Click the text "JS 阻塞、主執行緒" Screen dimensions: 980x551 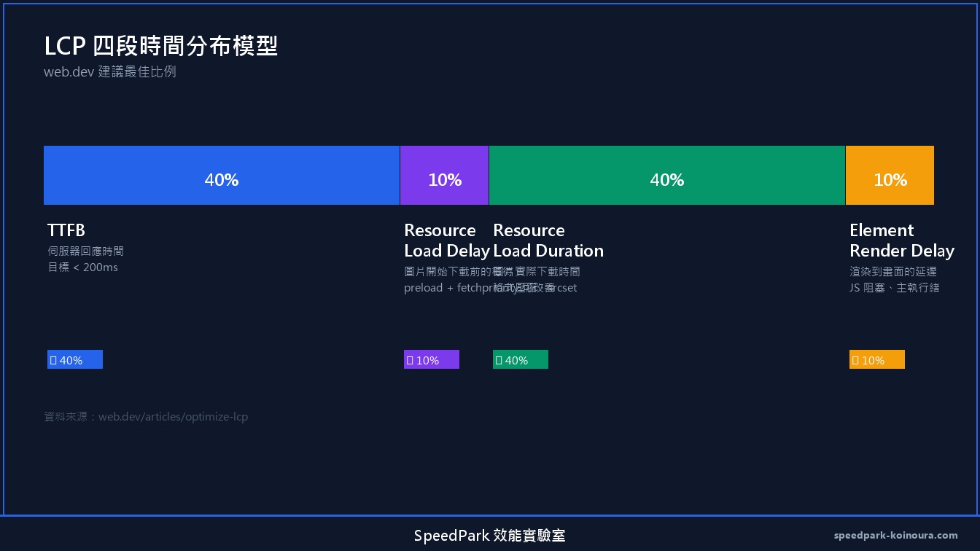[895, 288]
